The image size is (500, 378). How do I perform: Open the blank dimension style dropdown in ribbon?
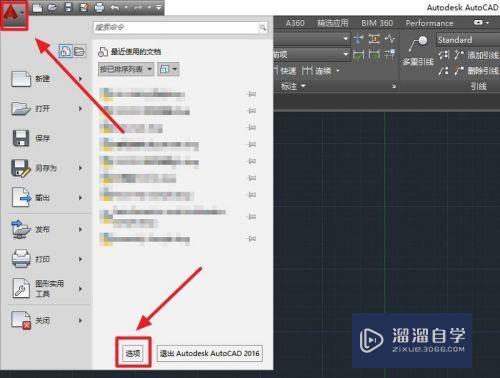pos(312,39)
